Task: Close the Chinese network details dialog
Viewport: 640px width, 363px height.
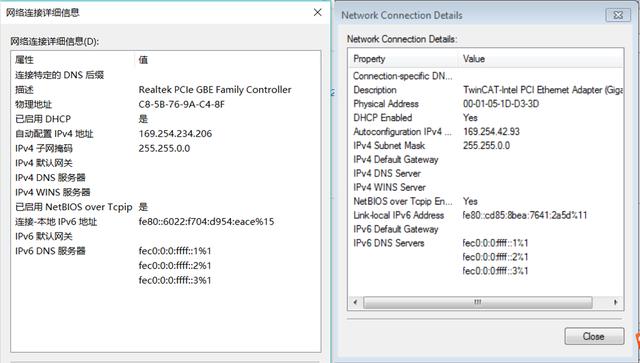Action: click(318, 13)
